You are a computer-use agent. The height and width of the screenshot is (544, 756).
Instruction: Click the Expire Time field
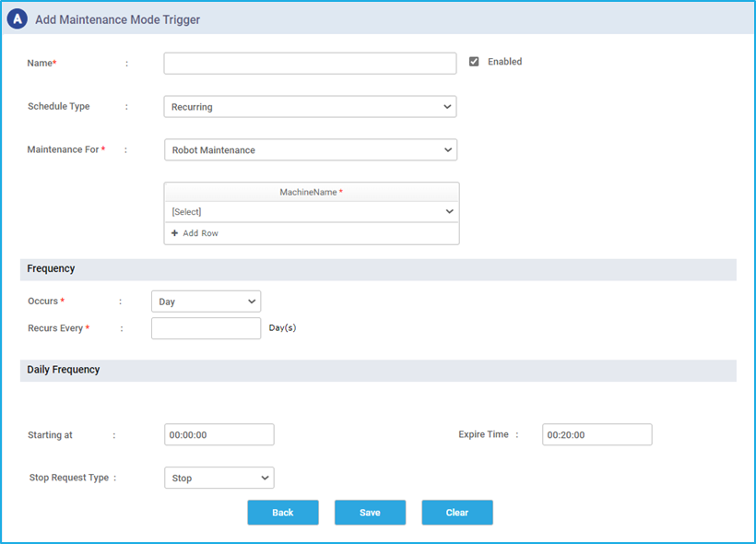pos(597,434)
